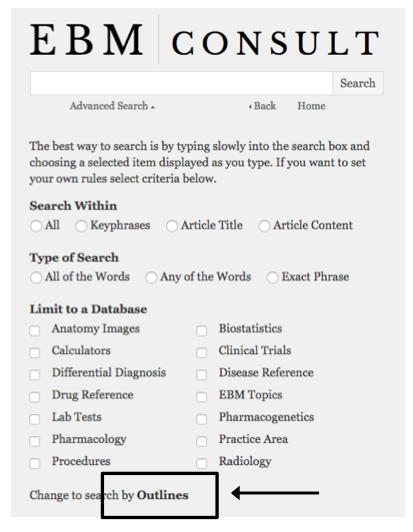Tick the Clinical Trials checkbox
This screenshot has height=532, width=413.
(x=202, y=353)
